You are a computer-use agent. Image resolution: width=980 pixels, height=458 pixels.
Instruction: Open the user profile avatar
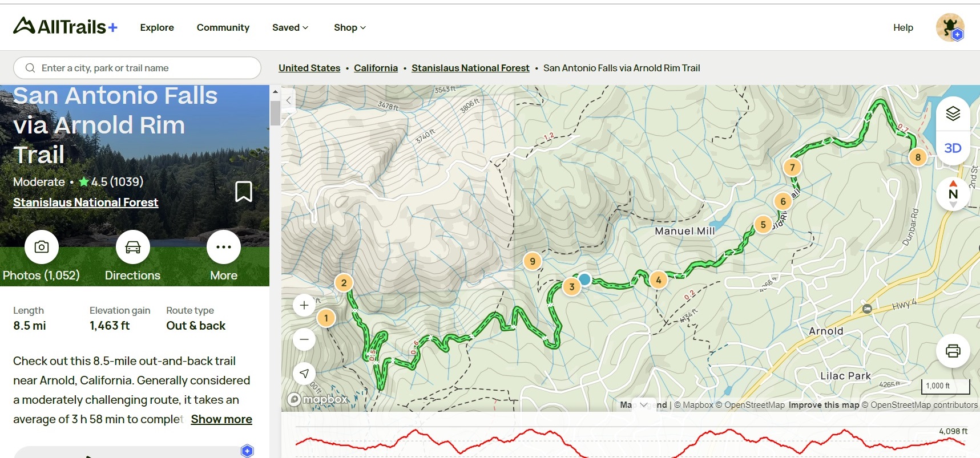click(950, 27)
